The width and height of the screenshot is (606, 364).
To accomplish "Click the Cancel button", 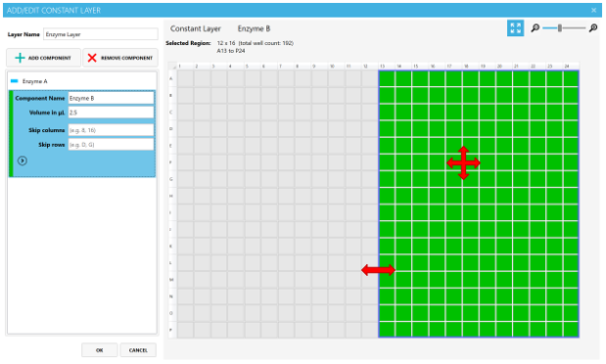I will pos(138,350).
